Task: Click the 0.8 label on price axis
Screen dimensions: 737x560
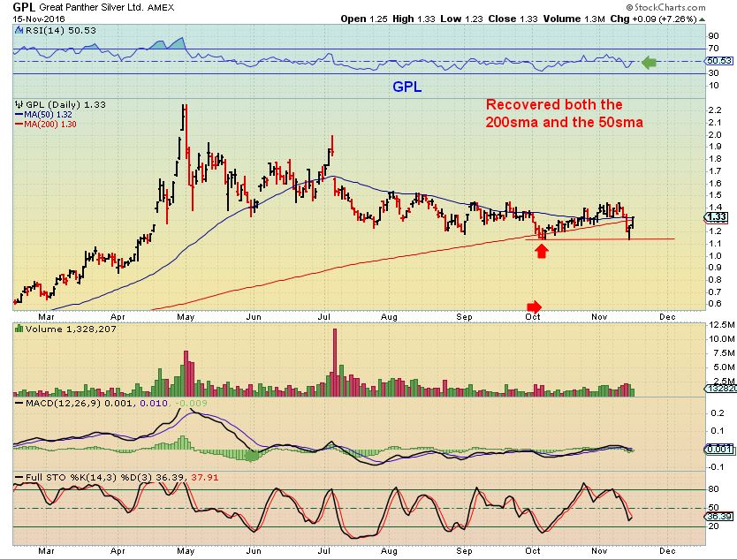Action: [714, 279]
